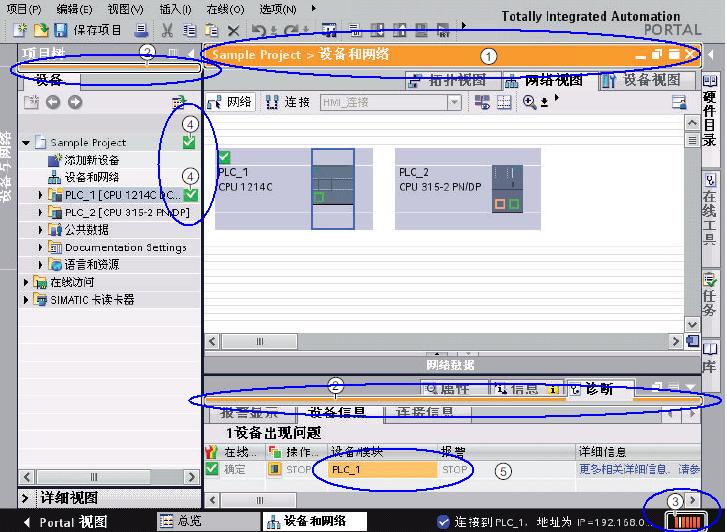Click the undo arrow icon
Screen dimensions: 727x532
point(259,31)
